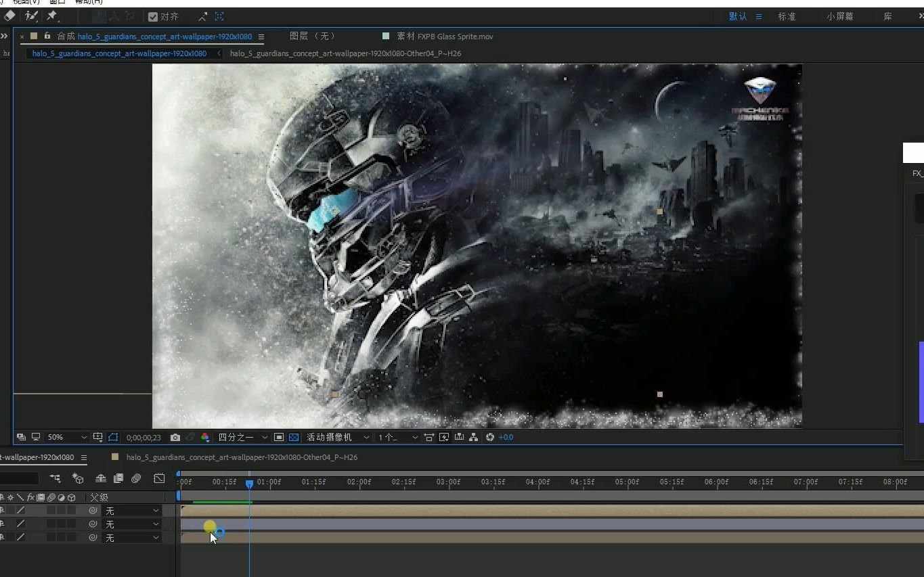The image size is (924, 577).
Task: Toggle the transparency grid button
Action: (294, 437)
